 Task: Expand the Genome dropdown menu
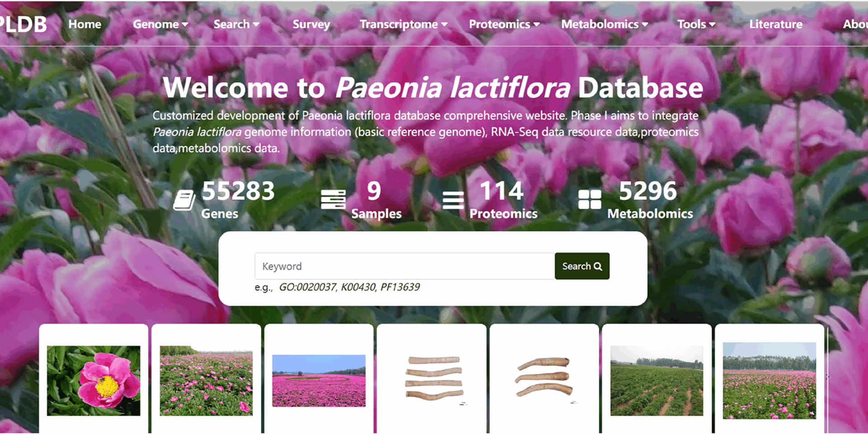tap(160, 24)
